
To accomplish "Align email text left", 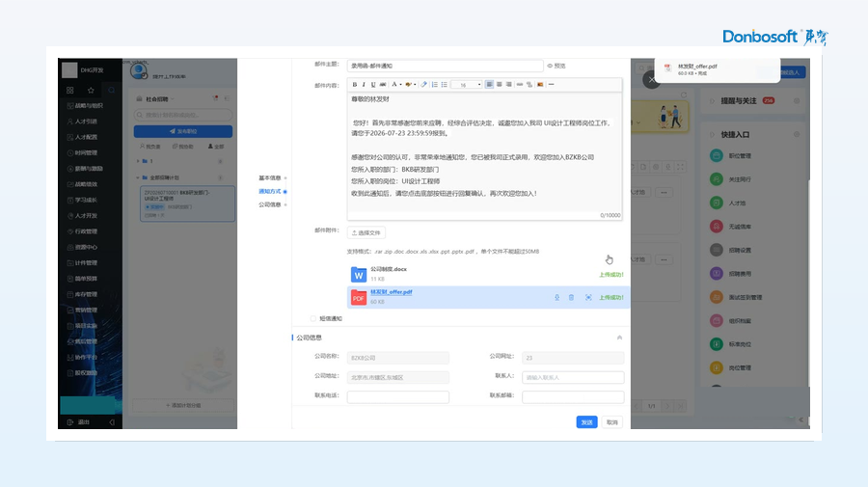I will pyautogui.click(x=489, y=85).
